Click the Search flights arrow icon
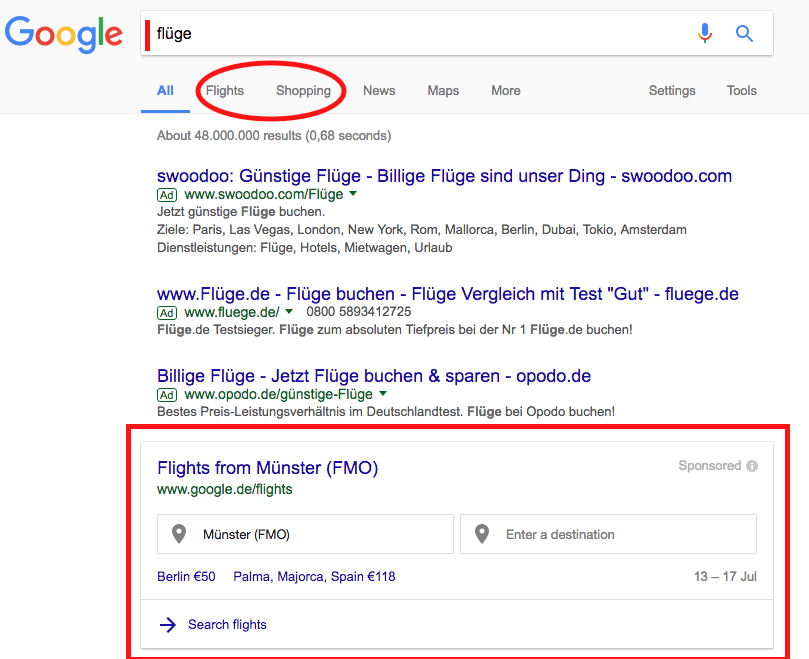 pos(168,625)
